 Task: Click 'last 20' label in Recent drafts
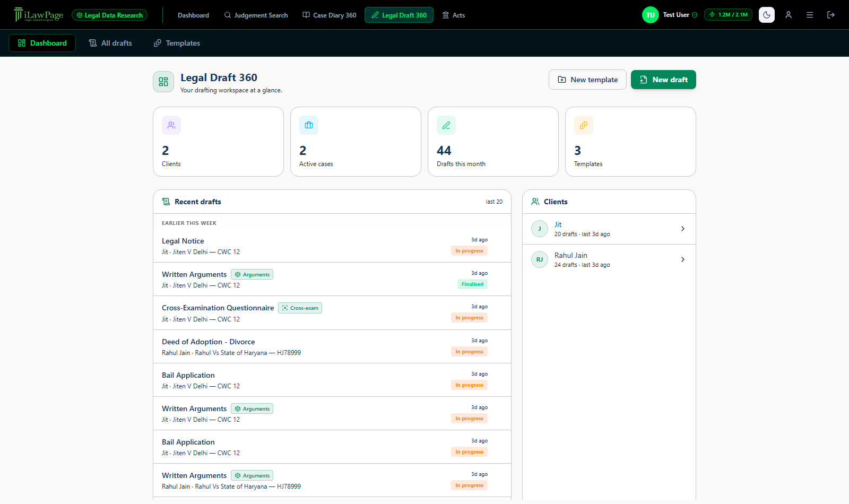(494, 202)
